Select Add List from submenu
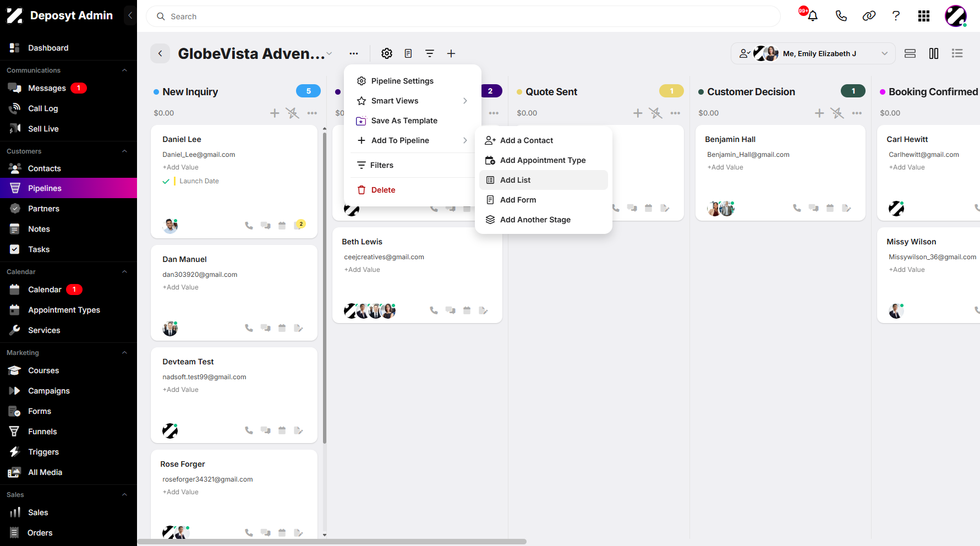Screen dimensions: 980x546 (x=544, y=180)
